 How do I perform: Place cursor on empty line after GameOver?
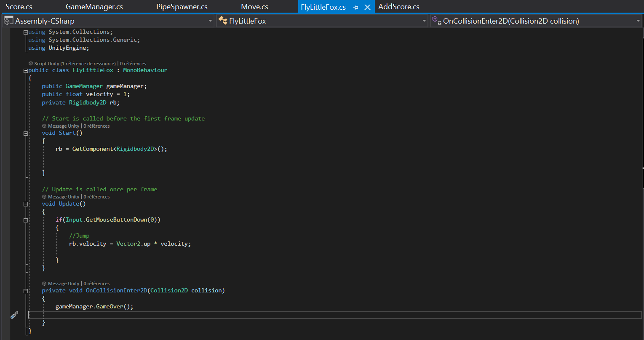[335, 315]
